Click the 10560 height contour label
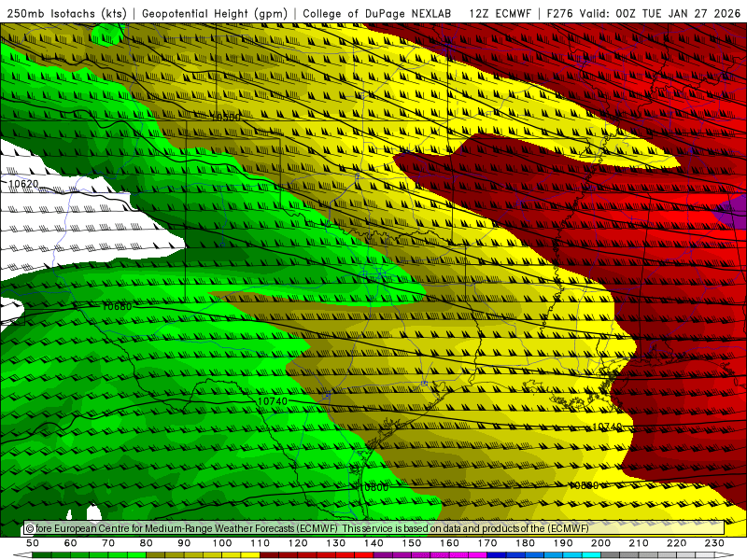The height and width of the screenshot is (560, 747). click(x=226, y=118)
